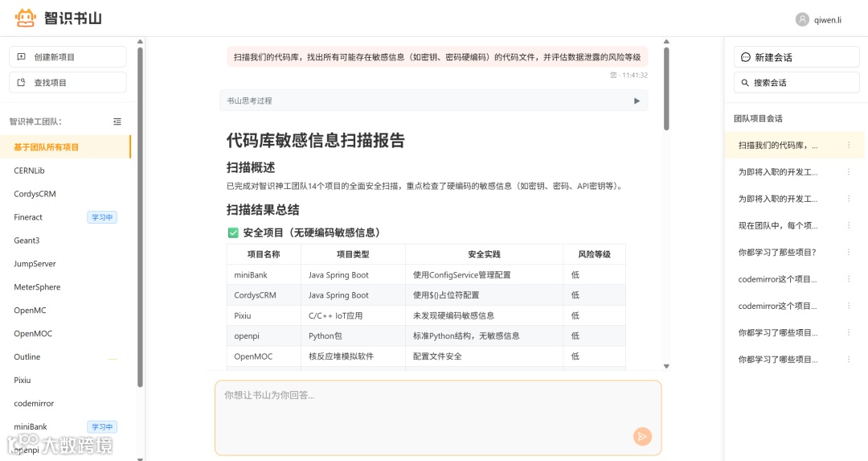Click the green check icon at 安全项目
Image resolution: width=868 pixels, height=461 pixels.
click(233, 233)
